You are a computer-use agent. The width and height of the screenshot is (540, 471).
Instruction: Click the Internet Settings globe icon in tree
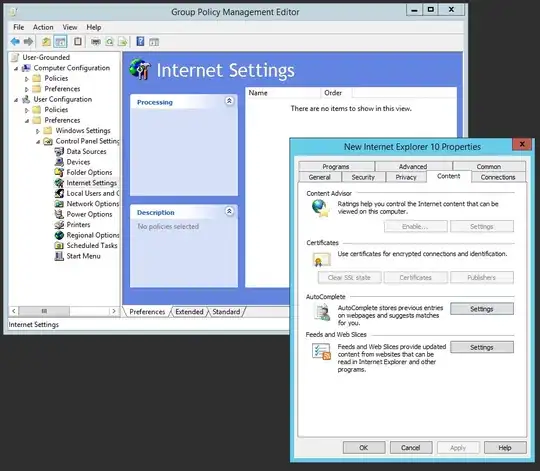(59, 183)
